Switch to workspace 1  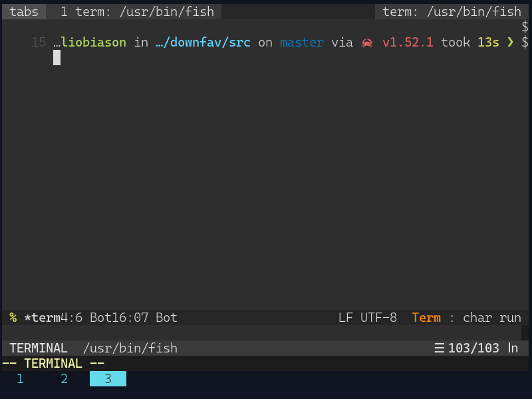[21, 378]
